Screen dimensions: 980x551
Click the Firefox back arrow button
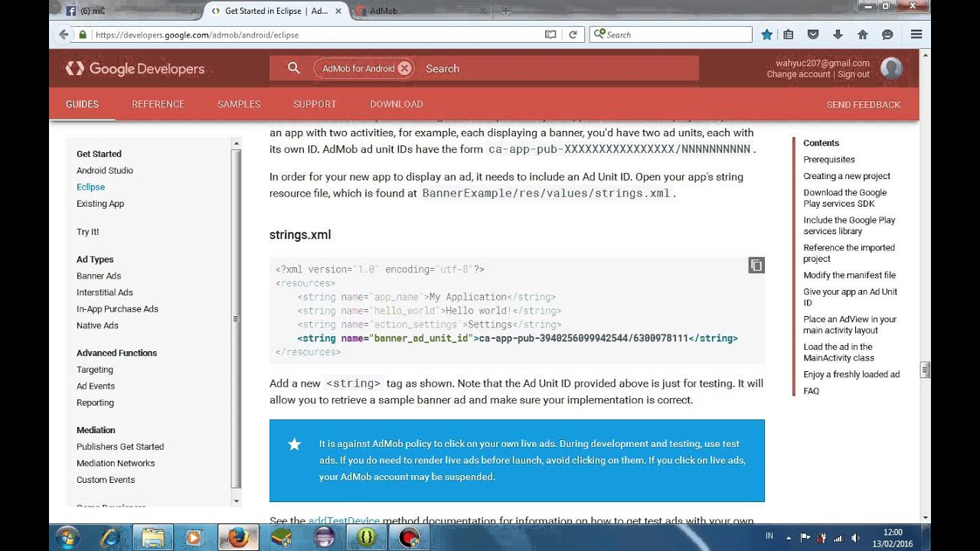click(x=63, y=34)
